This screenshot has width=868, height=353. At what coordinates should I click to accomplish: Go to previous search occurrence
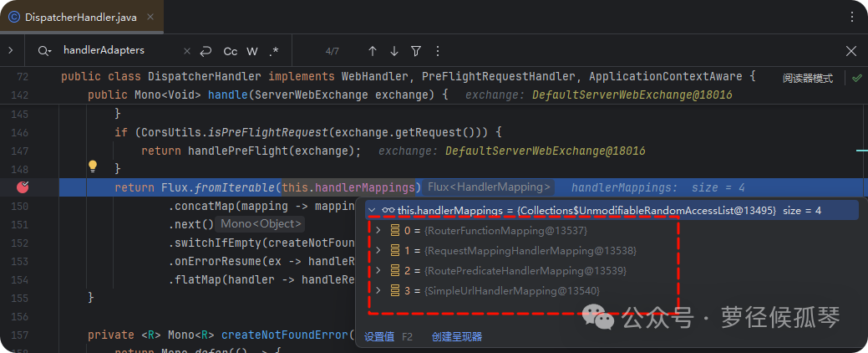pyautogui.click(x=373, y=51)
